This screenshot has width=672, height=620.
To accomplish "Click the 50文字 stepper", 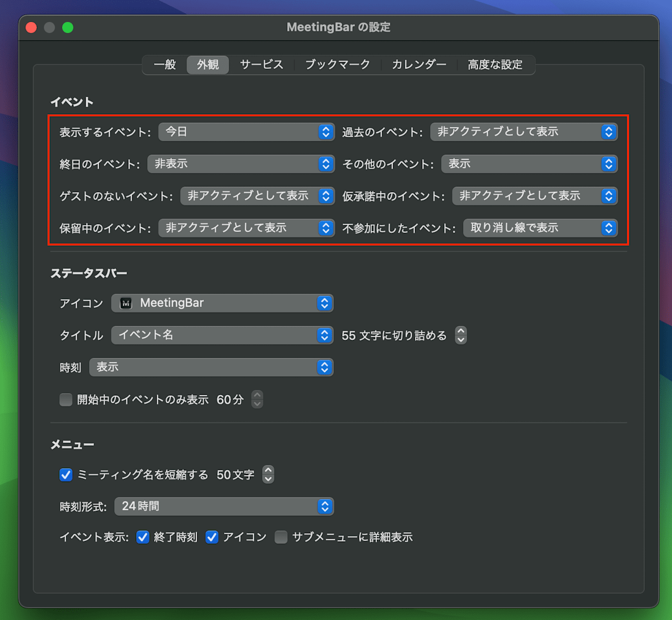I will pyautogui.click(x=268, y=474).
